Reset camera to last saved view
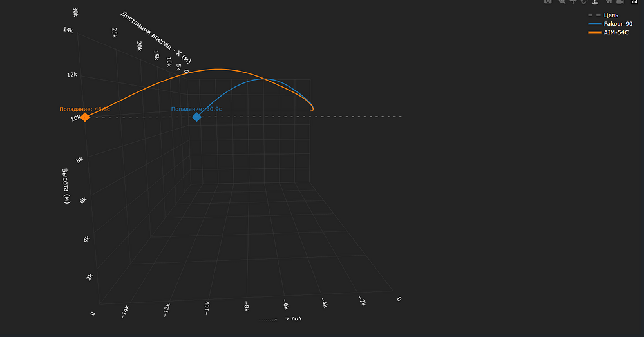 [x=620, y=2]
